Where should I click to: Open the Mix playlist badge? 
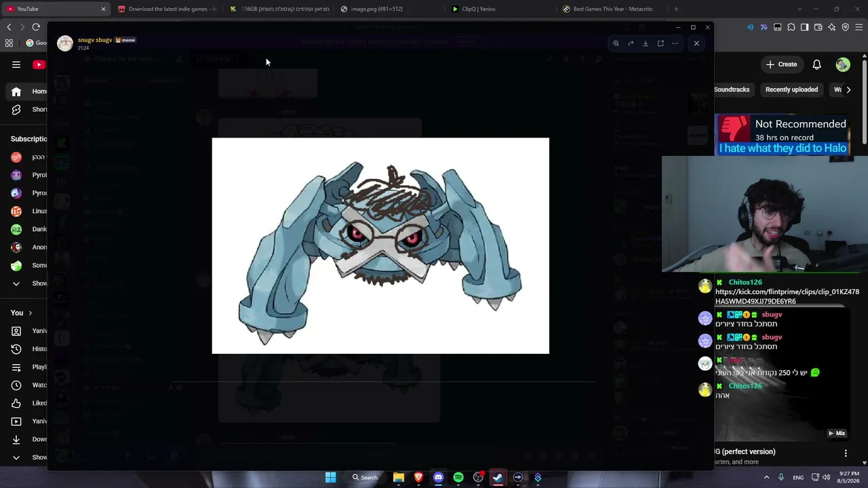click(837, 433)
